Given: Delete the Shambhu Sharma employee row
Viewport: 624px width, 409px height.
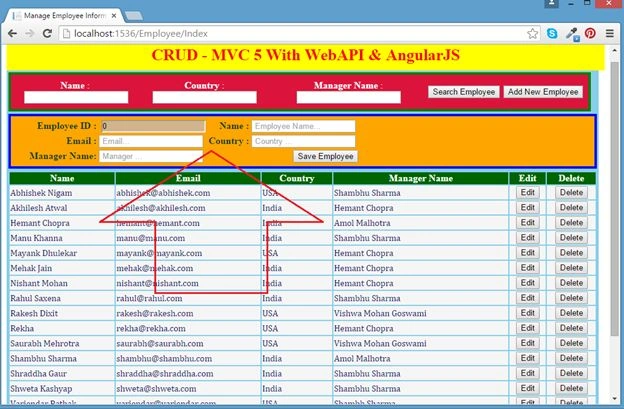Looking at the screenshot, I should [x=571, y=358].
